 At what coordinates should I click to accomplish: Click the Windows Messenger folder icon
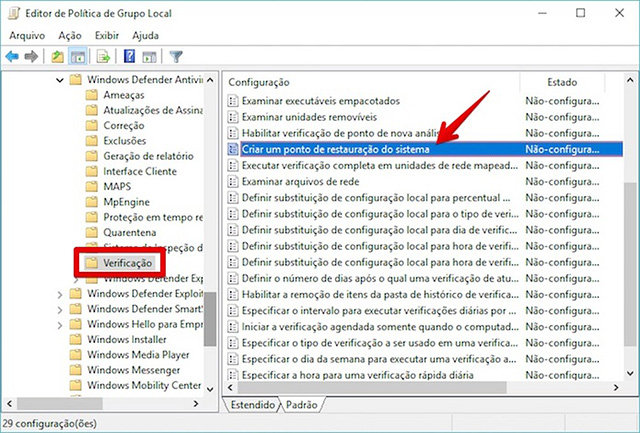point(76,370)
